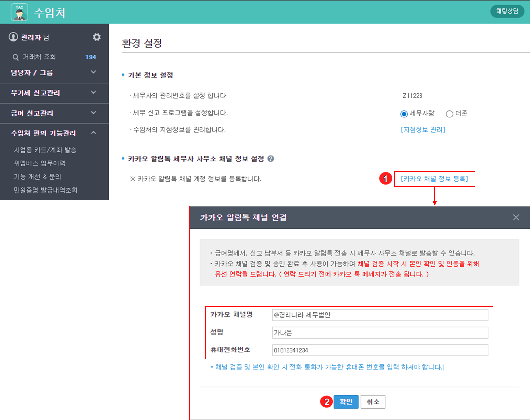This screenshot has width=530, height=420.
Task: Open 위멤버스 업무이력 menu item
Action: click(x=39, y=163)
